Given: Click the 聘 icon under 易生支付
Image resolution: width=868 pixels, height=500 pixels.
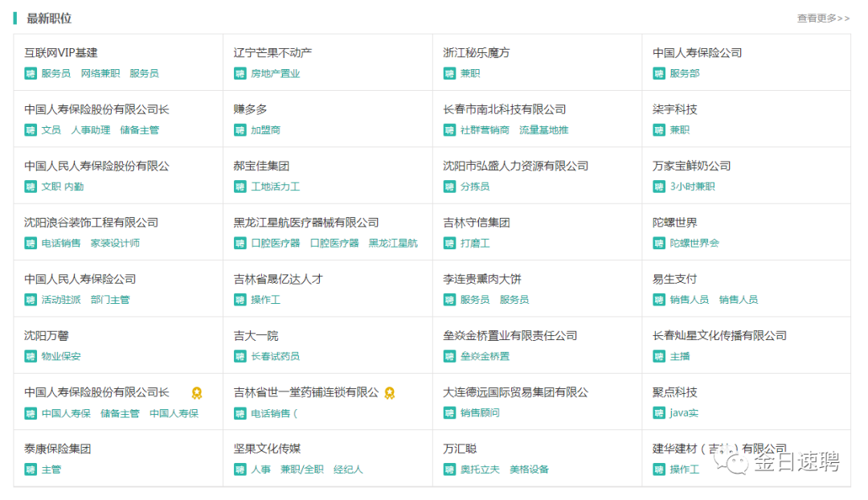Looking at the screenshot, I should click(659, 300).
